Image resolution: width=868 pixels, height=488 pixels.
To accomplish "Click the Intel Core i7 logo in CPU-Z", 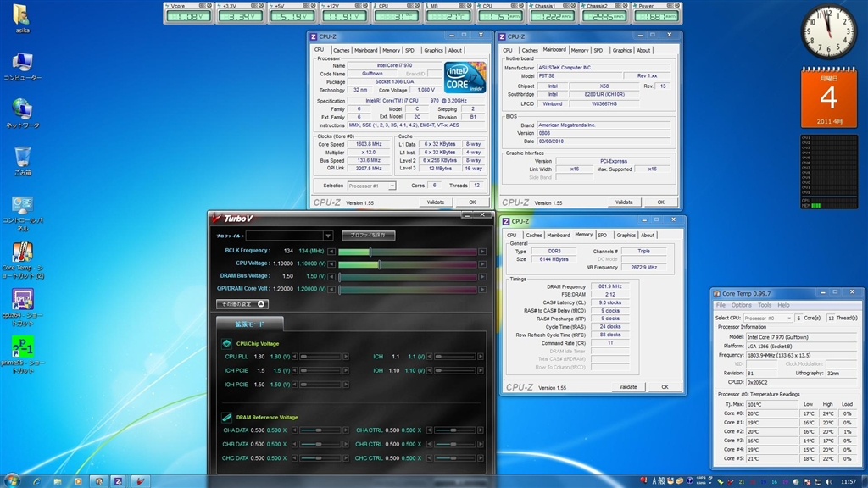I will point(465,77).
